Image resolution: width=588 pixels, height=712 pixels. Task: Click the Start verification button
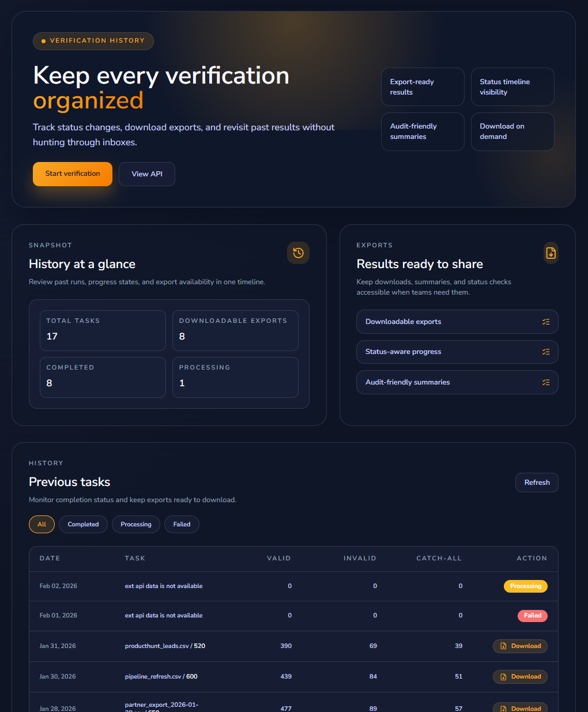coord(72,174)
